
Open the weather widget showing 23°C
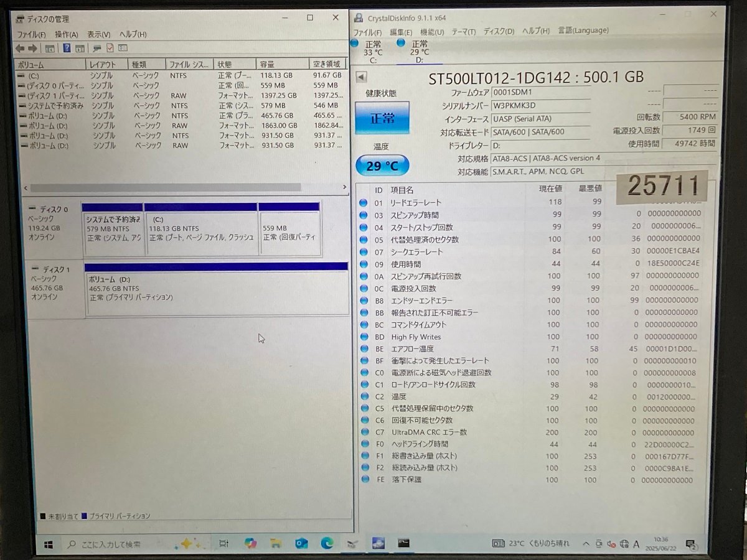click(530, 543)
